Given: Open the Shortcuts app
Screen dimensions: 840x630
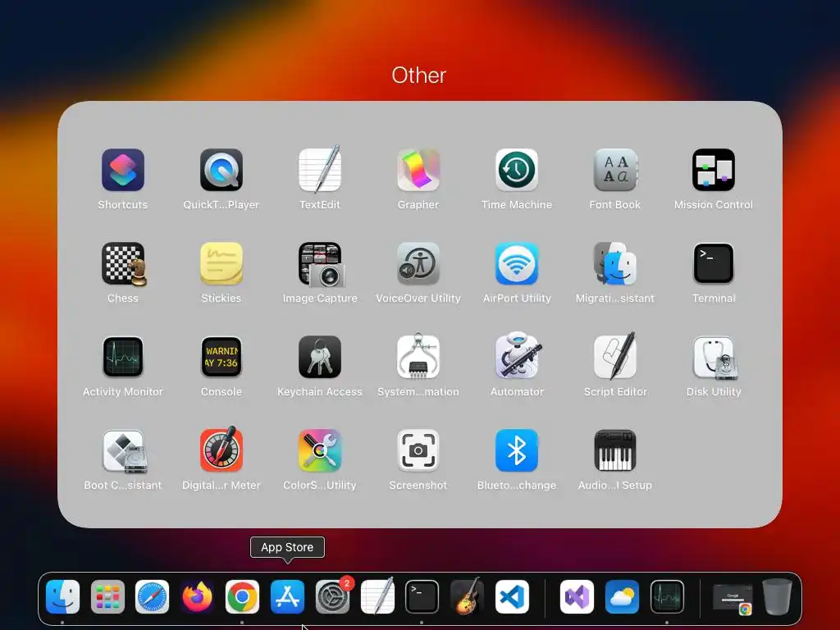Looking at the screenshot, I should click(x=123, y=170).
